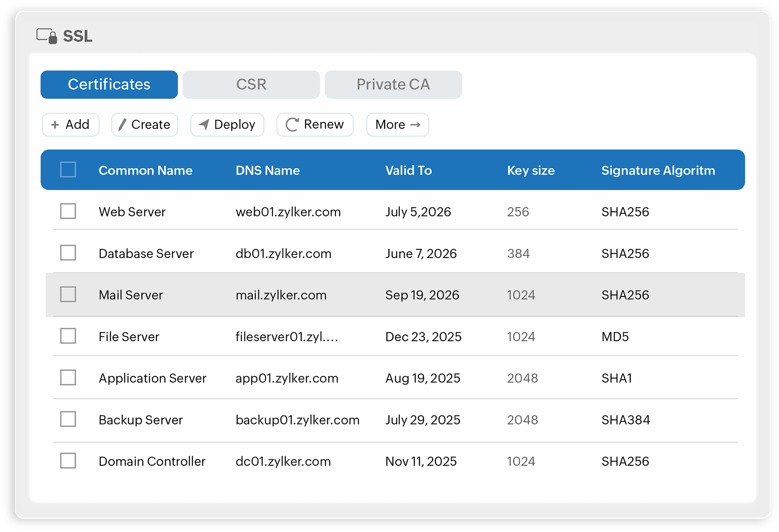
Task: Click the backup01.zylker.com DNS name
Action: click(x=297, y=419)
